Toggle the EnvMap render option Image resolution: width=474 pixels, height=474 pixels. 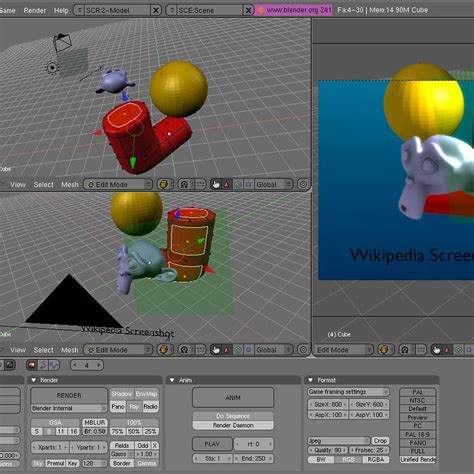click(146, 394)
